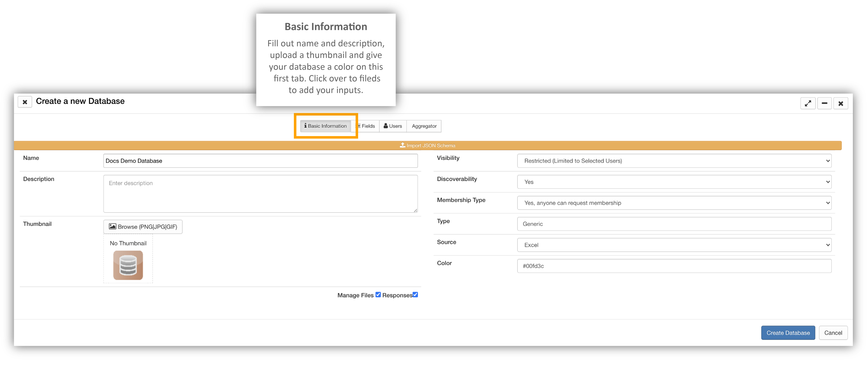Click into the Description text area
Screen dimensions: 868x365
pos(260,193)
